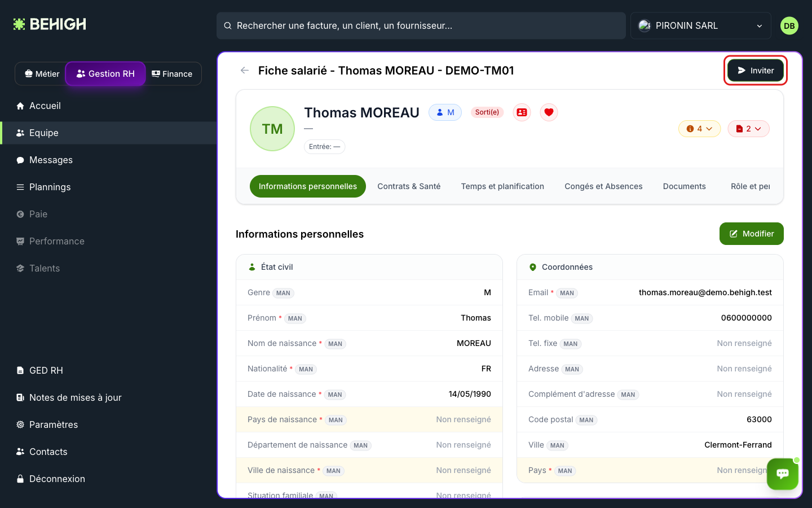Image resolution: width=812 pixels, height=508 pixels.
Task: Click the back arrow beside Fiche salarié
Action: [245, 71]
